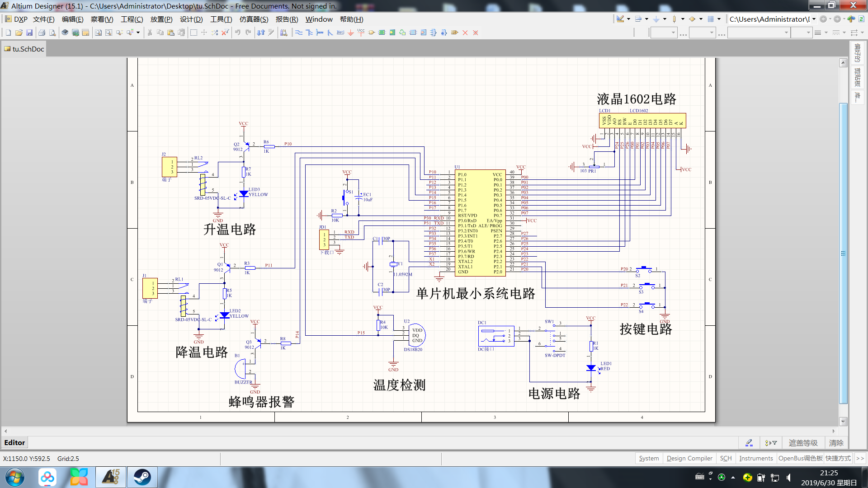Expand the grids dropdown arrow
The height and width of the screenshot is (488, 868).
[719, 19]
